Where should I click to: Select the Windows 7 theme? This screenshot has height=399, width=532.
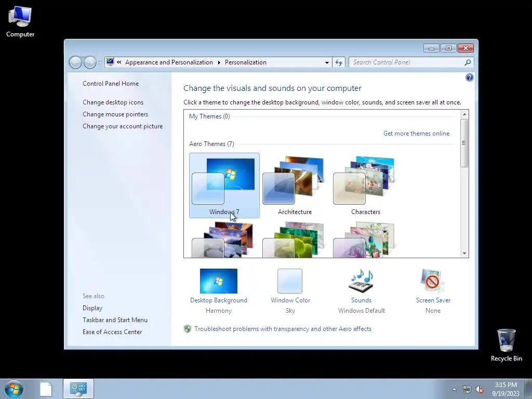[224, 185]
